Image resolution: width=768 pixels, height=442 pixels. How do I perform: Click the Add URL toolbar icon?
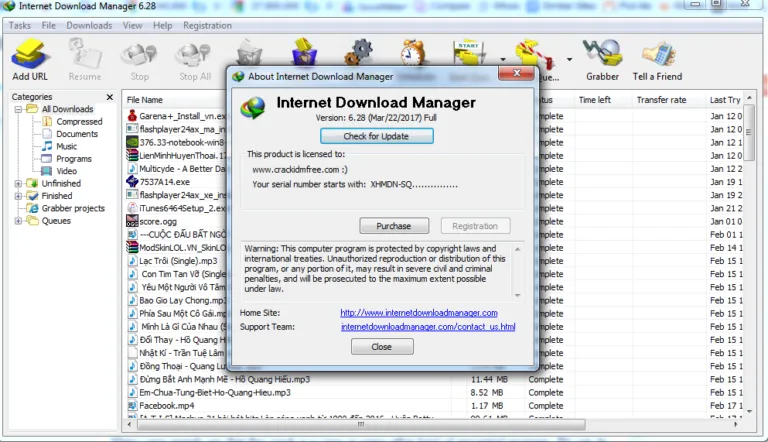[28, 59]
